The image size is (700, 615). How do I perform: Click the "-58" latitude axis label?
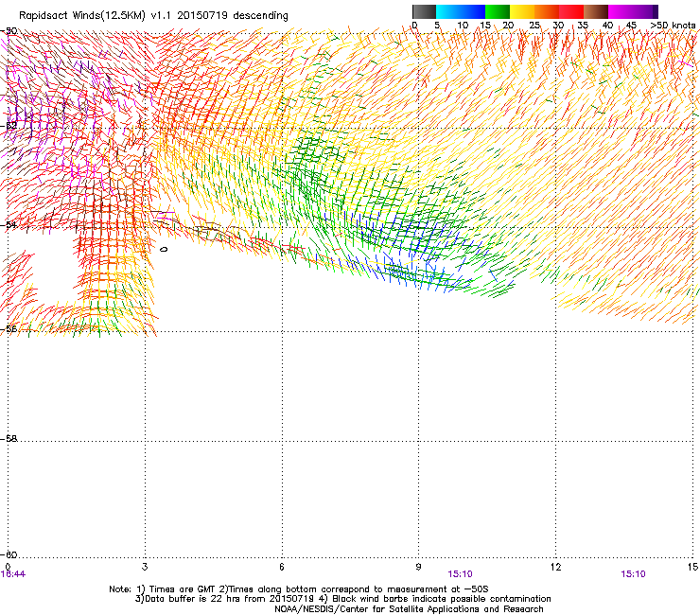click(x=9, y=439)
